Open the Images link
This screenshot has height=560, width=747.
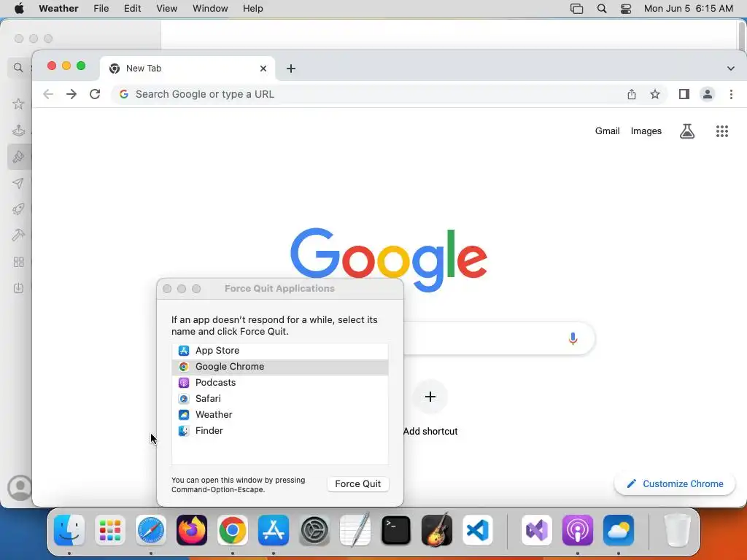646,131
